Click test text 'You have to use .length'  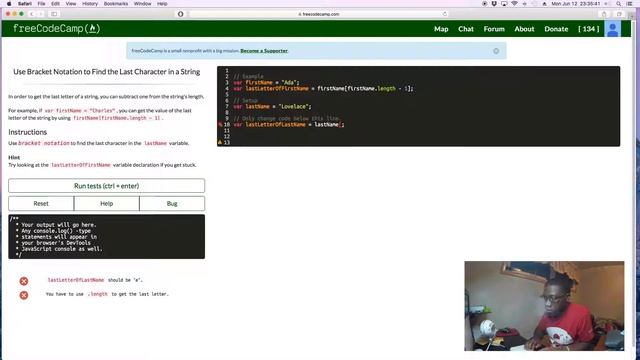click(107, 294)
